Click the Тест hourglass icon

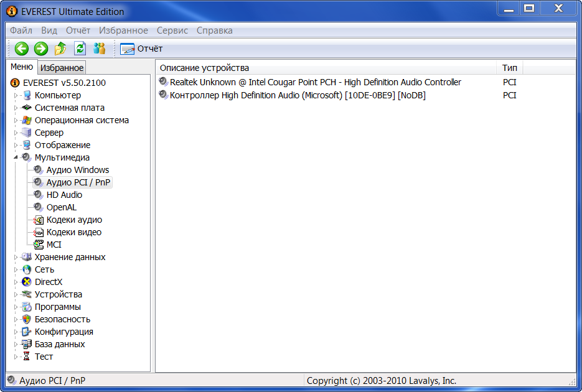click(x=27, y=357)
